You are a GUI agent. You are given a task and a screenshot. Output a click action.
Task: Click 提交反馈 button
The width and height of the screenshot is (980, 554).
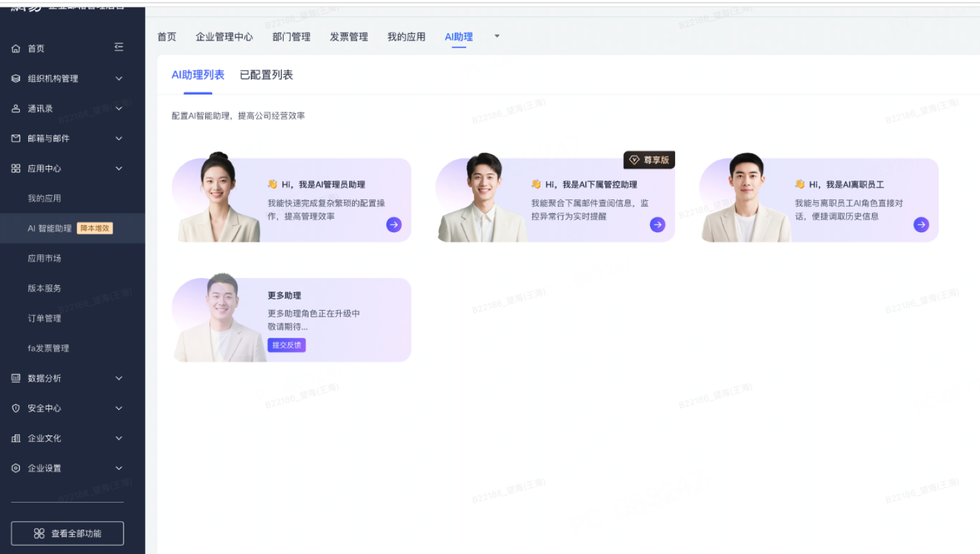(x=287, y=346)
